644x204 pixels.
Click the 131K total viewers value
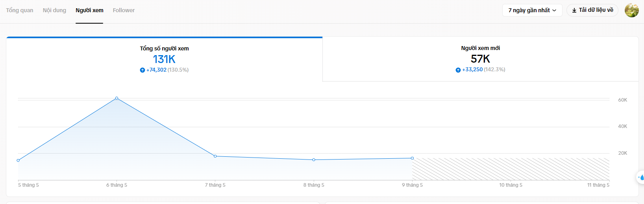click(x=164, y=59)
